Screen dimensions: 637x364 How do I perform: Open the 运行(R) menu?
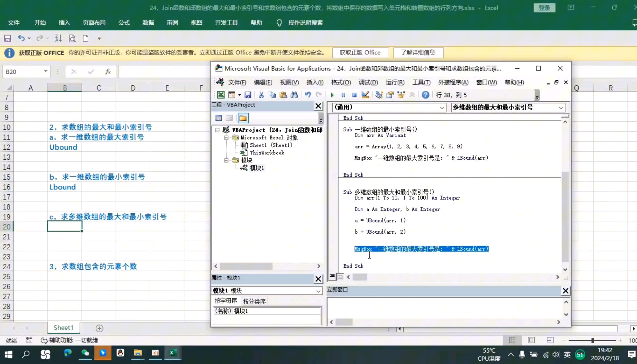[x=395, y=82]
